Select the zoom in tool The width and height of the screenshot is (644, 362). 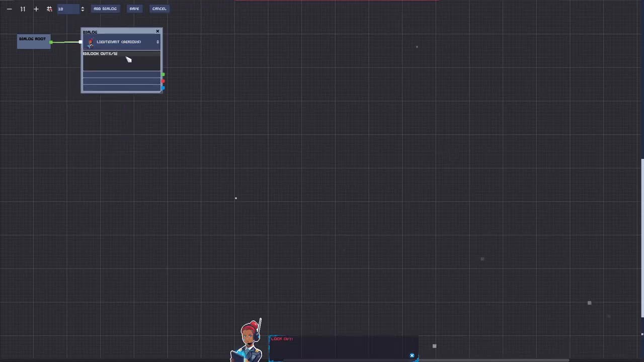36,9
